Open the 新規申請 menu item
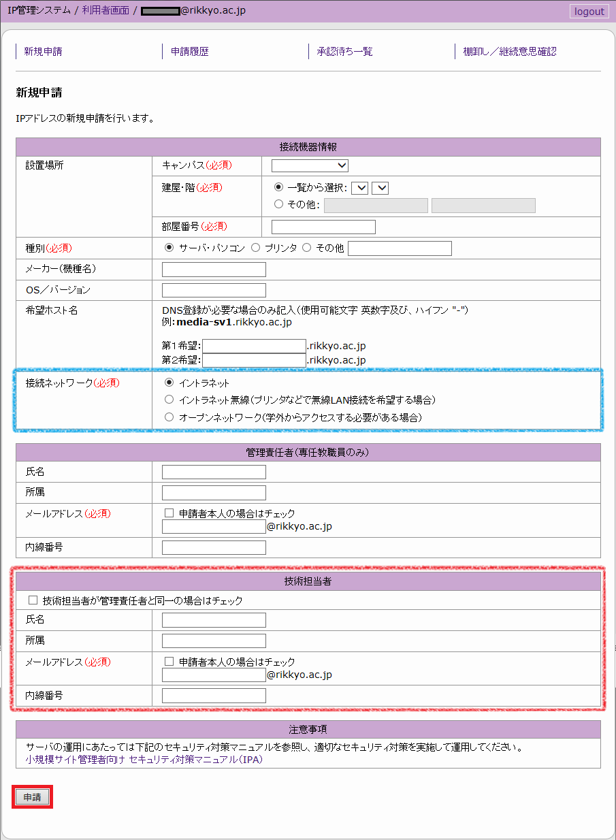Image resolution: width=616 pixels, height=840 pixels. coord(43,51)
